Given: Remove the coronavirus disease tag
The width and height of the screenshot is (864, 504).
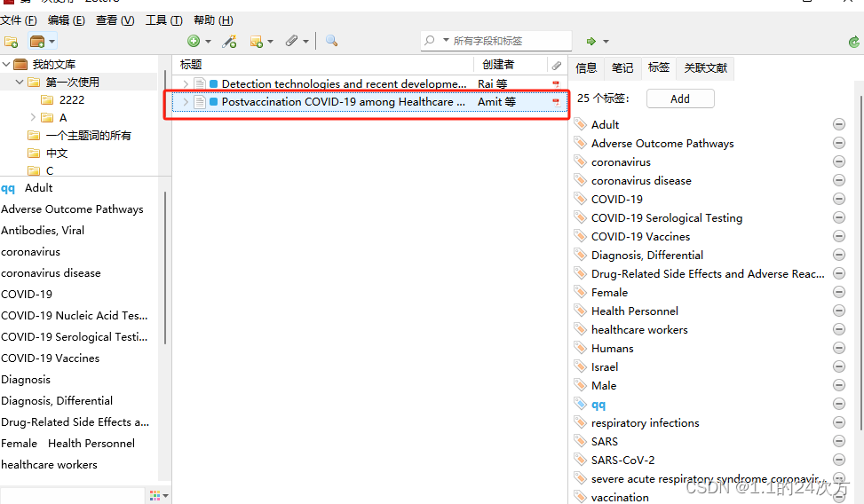Looking at the screenshot, I should 838,180.
